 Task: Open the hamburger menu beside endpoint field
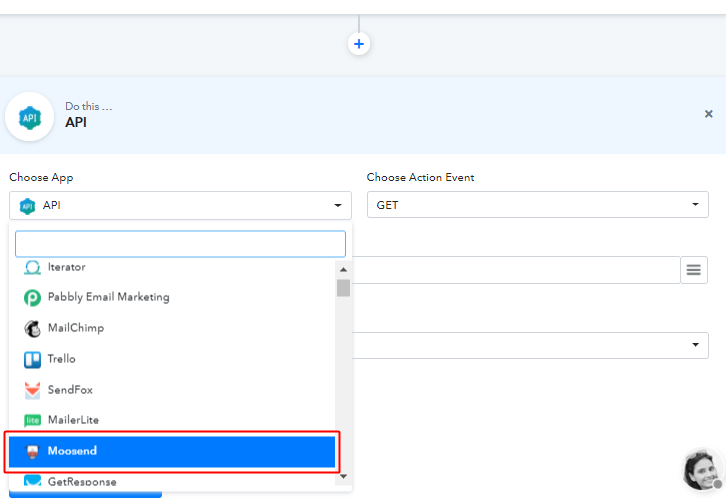tap(694, 270)
